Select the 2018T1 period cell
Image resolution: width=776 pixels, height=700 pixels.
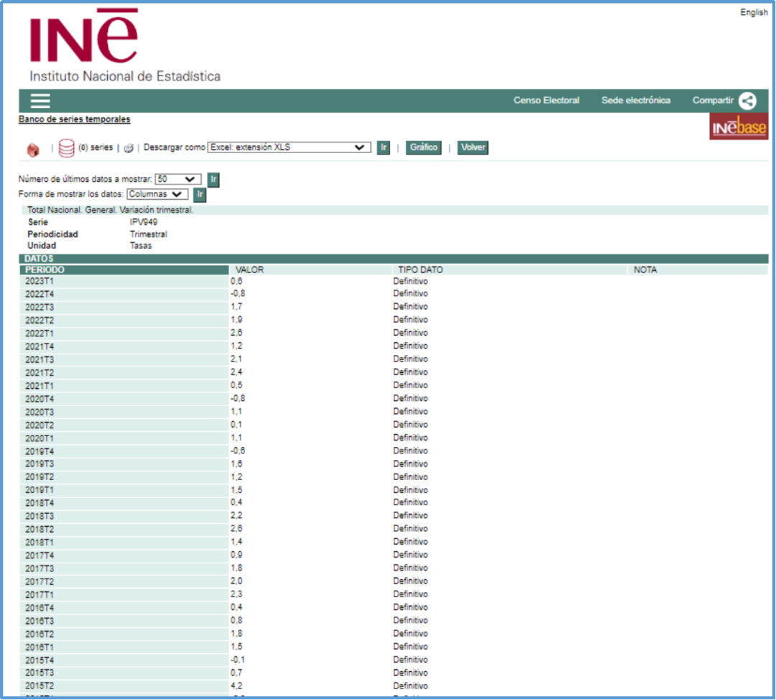tap(124, 543)
